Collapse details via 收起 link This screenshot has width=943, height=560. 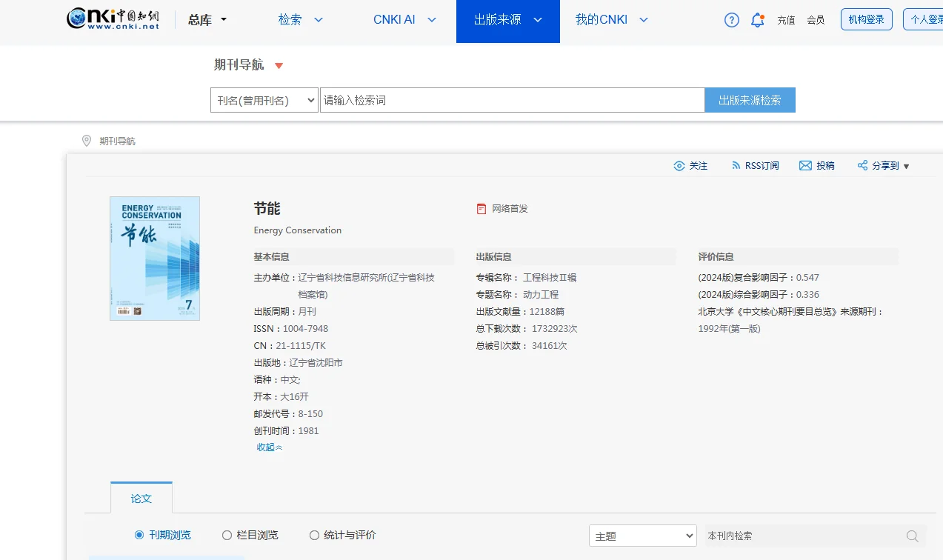269,447
